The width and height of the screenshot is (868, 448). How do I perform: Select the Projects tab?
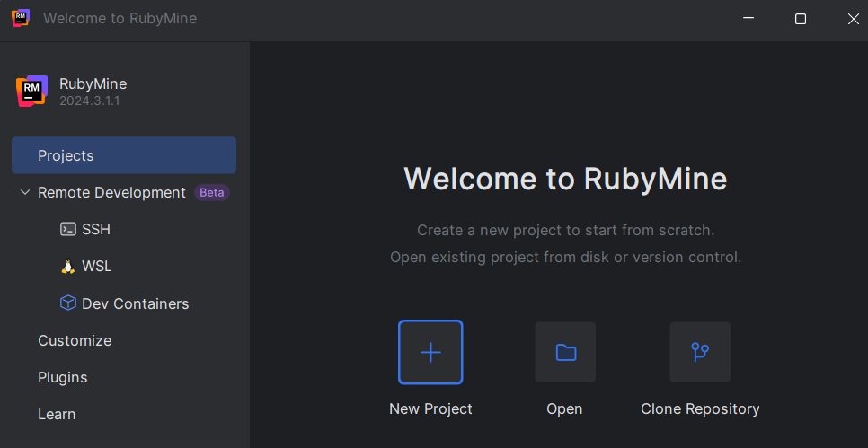coord(124,155)
